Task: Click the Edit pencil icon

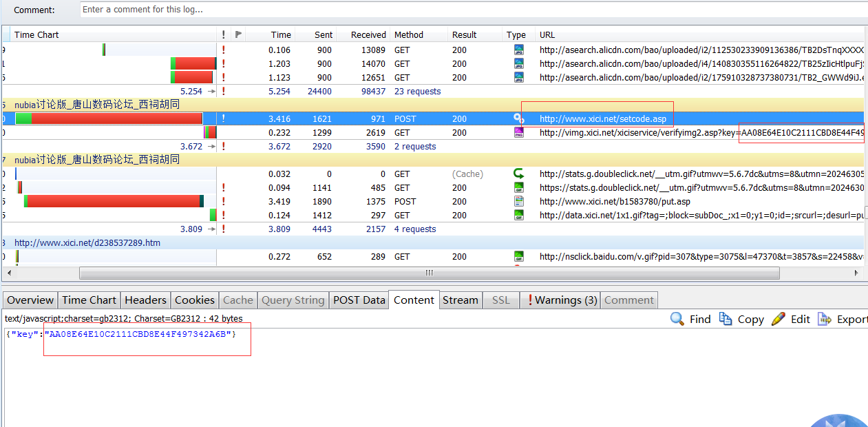Action: (x=779, y=319)
